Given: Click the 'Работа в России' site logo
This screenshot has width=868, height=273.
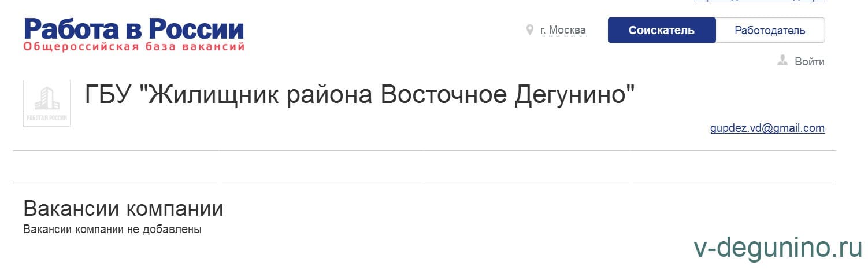Looking at the screenshot, I should tap(133, 29).
